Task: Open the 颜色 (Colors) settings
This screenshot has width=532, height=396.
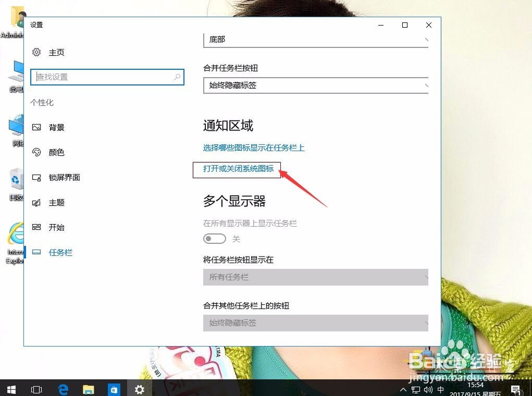Action: (x=57, y=152)
